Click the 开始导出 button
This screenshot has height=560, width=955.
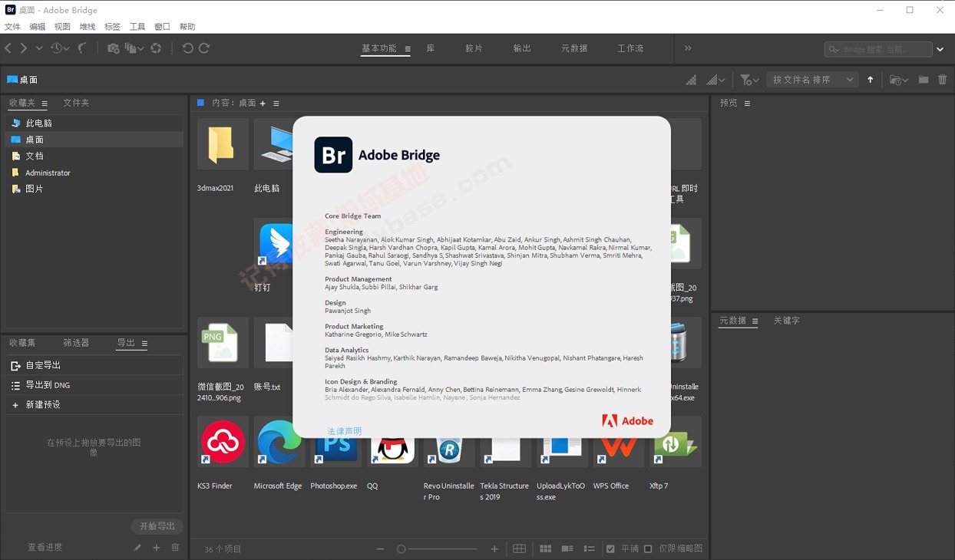pos(157,526)
